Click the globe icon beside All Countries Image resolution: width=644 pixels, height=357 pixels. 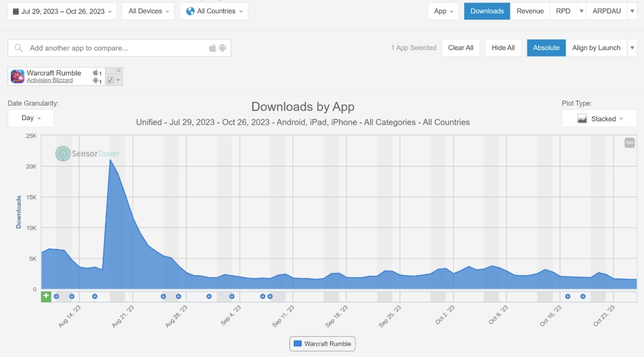[190, 11]
